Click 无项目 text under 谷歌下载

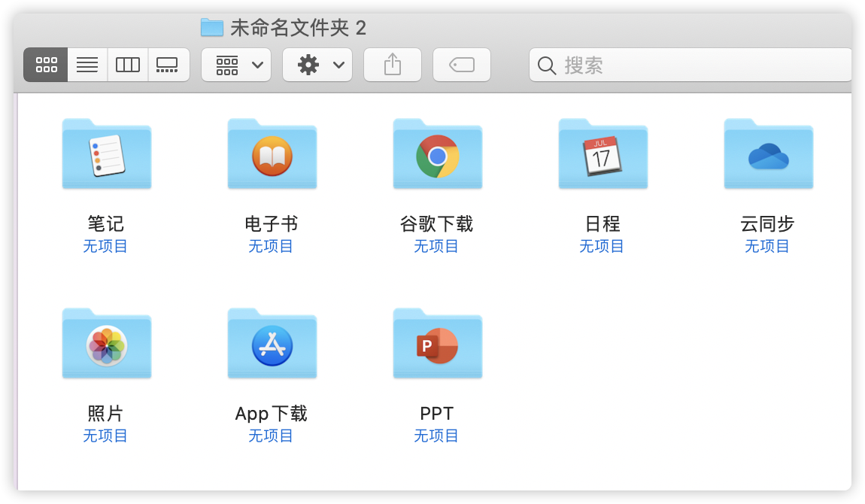(436, 247)
